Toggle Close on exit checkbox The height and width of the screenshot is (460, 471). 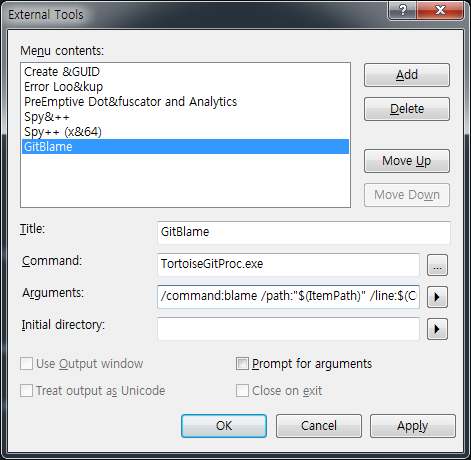point(242,390)
